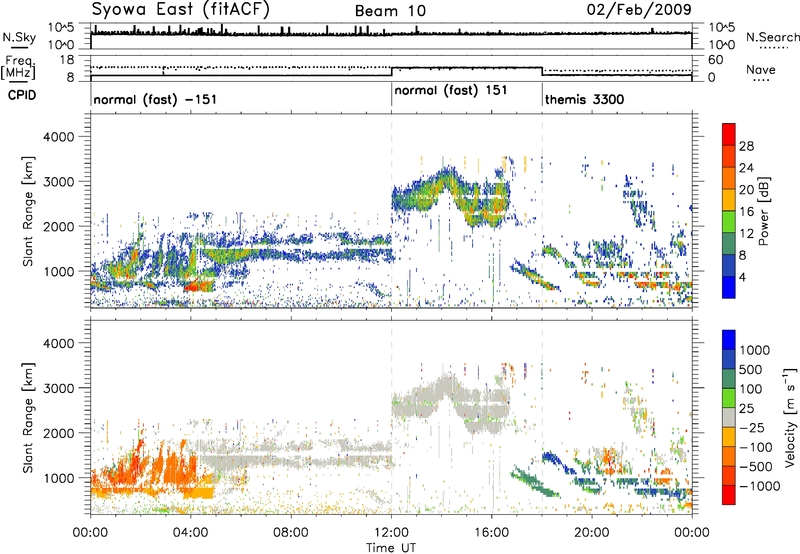Click the "4" value on Power scale

pos(743,278)
